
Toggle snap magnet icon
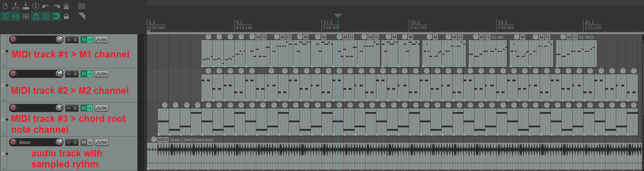click(x=56, y=16)
